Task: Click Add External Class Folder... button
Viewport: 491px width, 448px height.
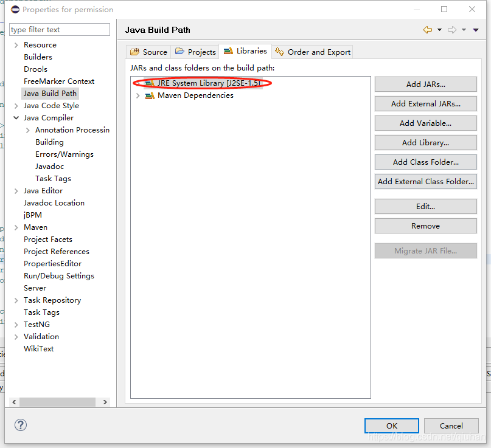Action: pyautogui.click(x=425, y=182)
